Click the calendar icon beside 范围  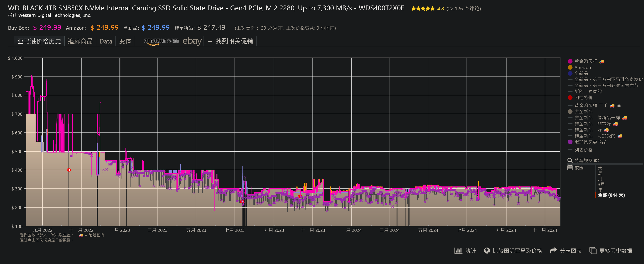coord(570,168)
